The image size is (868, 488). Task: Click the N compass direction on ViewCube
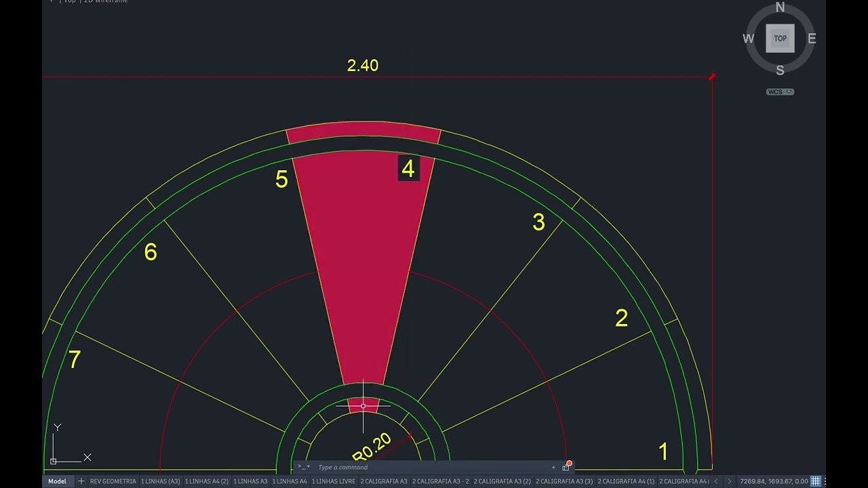pos(780,7)
